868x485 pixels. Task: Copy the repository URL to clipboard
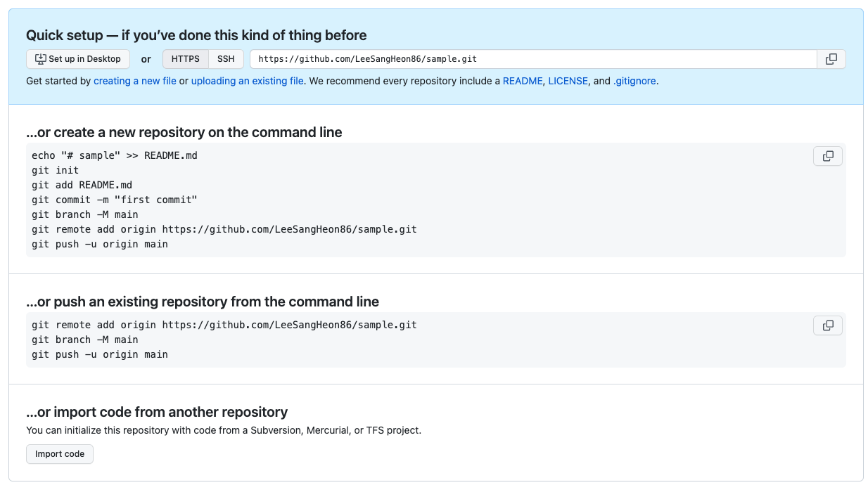tap(831, 59)
